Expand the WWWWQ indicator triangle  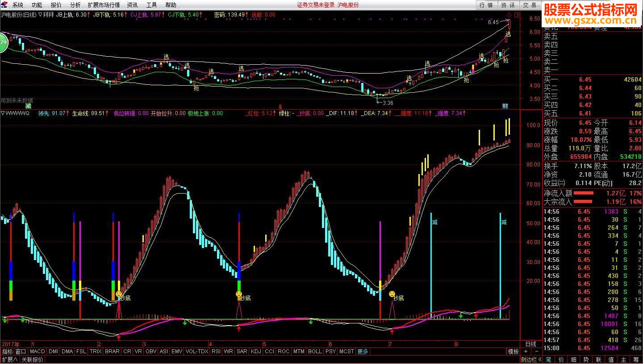(x=3, y=113)
